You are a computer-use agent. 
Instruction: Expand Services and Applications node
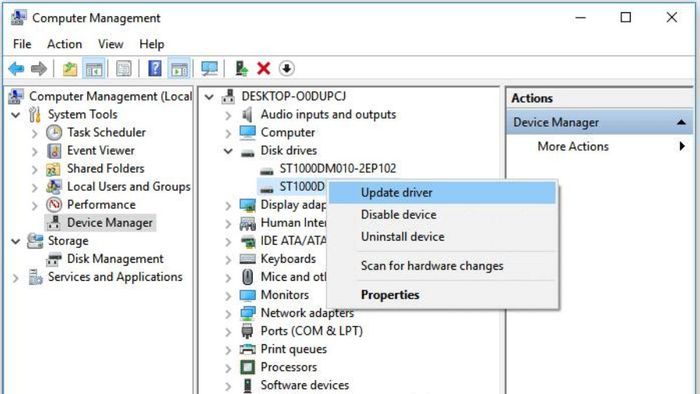[x=16, y=278]
